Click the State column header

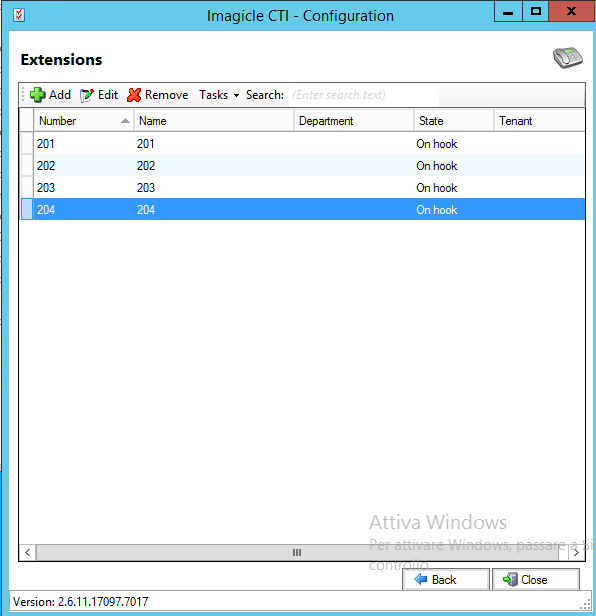click(x=454, y=121)
